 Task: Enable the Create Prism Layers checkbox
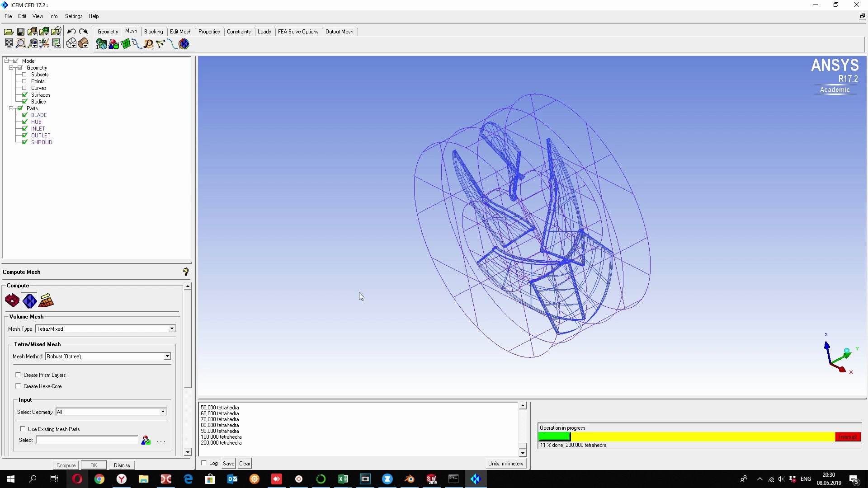tap(18, 375)
